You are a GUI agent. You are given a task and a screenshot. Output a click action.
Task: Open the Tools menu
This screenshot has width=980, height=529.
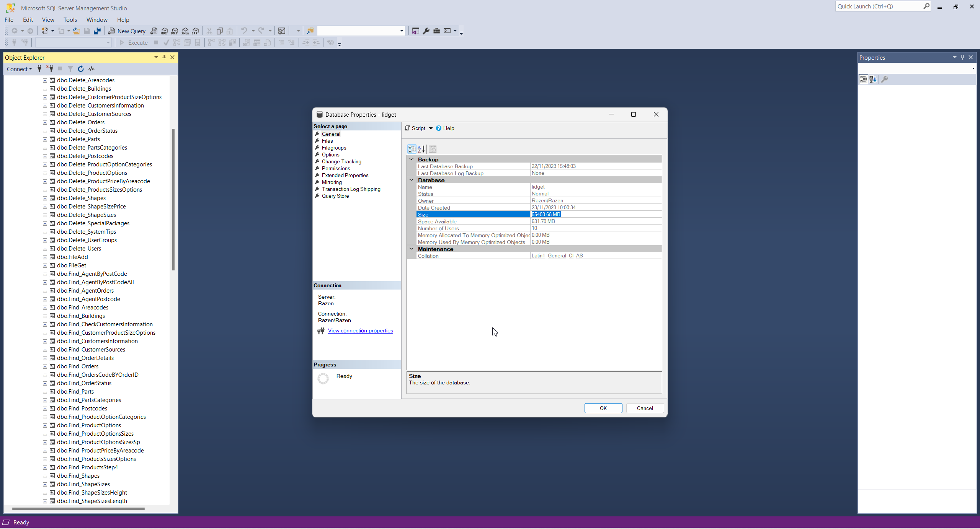tap(70, 20)
